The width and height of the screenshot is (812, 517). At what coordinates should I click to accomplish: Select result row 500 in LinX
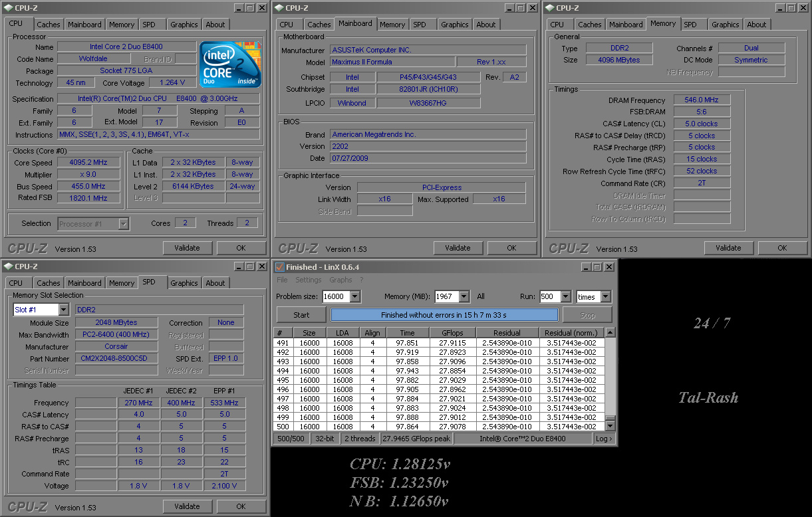[439, 427]
